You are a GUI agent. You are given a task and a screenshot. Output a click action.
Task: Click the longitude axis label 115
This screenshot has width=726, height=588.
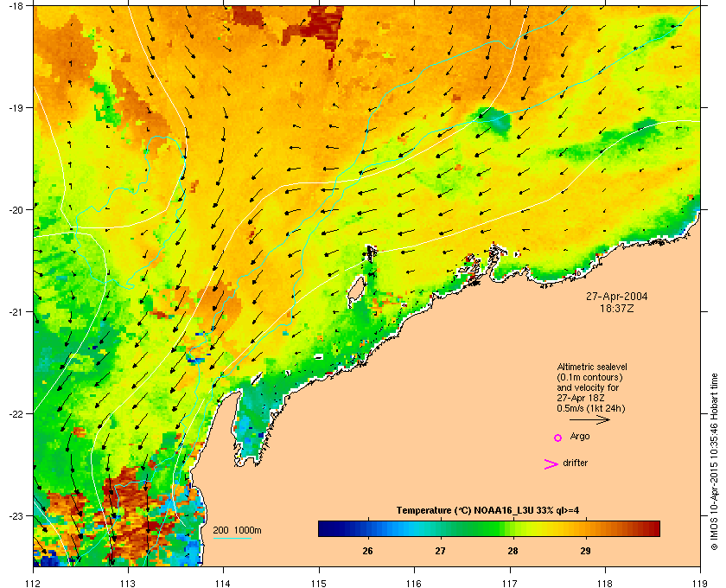319,584
